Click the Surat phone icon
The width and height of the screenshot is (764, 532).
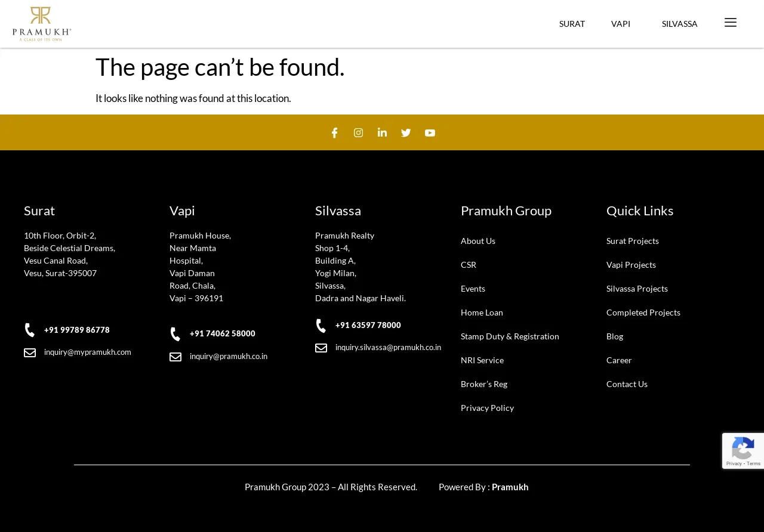[29, 330]
